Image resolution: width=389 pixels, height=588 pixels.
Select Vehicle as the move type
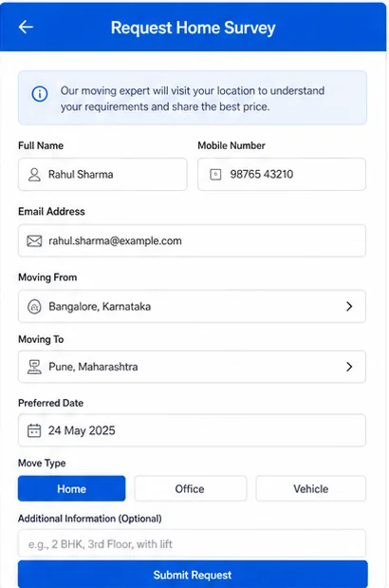(311, 488)
